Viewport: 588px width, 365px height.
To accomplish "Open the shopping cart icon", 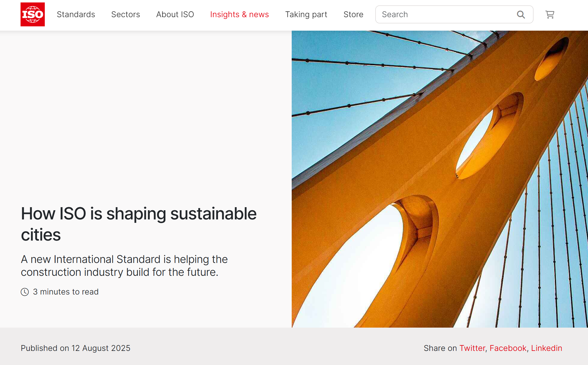I will click(x=550, y=14).
